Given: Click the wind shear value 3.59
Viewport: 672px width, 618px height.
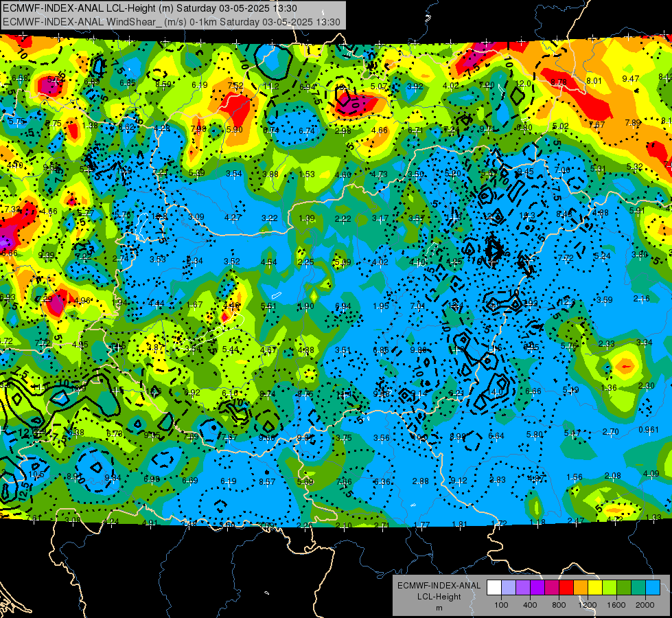Looking at the screenshot, I should pos(605,300).
